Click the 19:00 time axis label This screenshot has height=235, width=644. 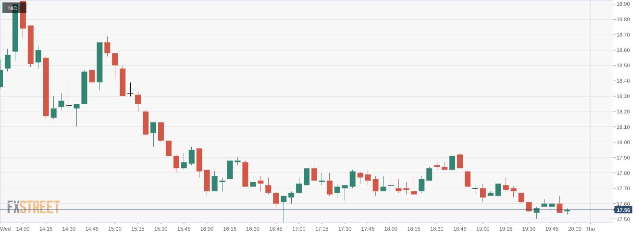483,229
